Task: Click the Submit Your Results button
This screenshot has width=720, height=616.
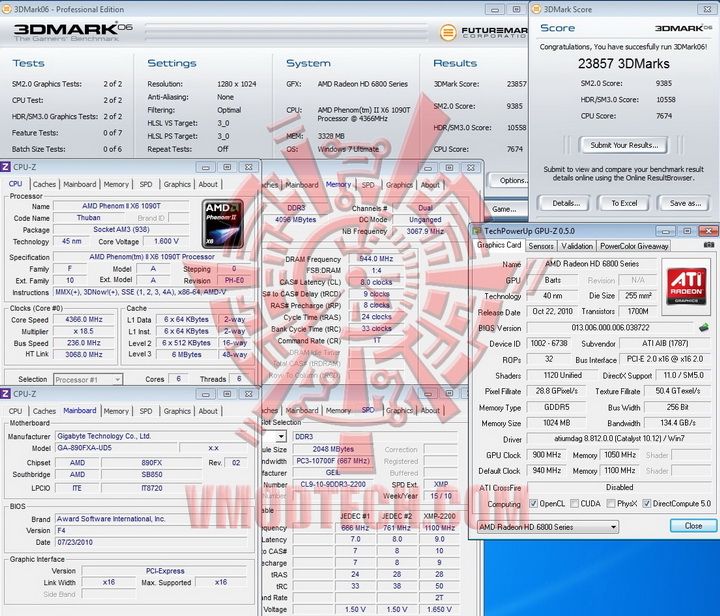Action: pos(624,145)
